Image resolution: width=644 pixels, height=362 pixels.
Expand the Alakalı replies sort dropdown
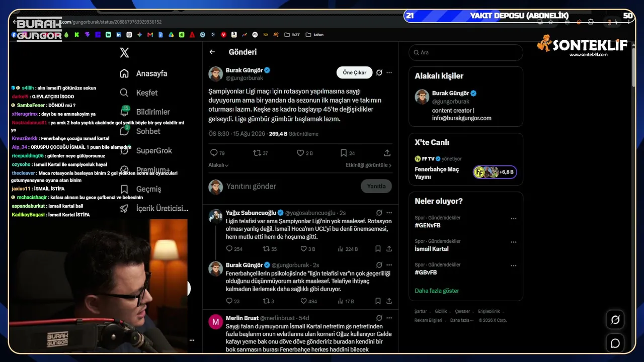tap(218, 165)
